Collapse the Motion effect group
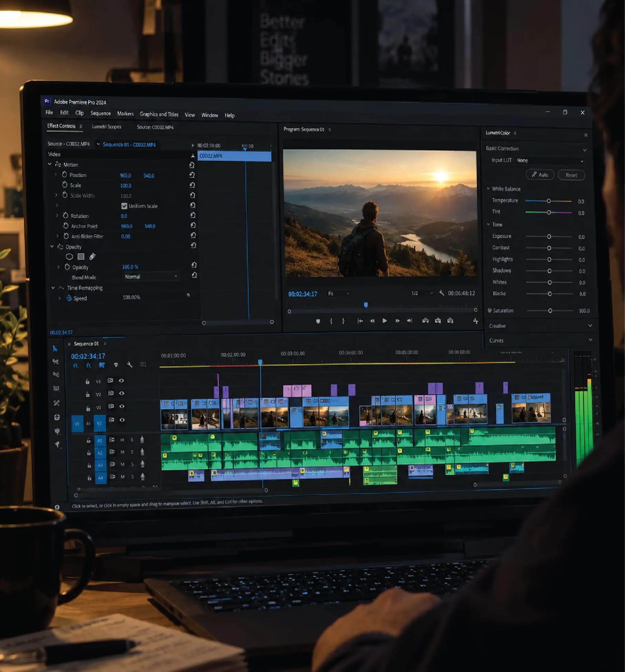The image size is (625, 672). (x=50, y=164)
